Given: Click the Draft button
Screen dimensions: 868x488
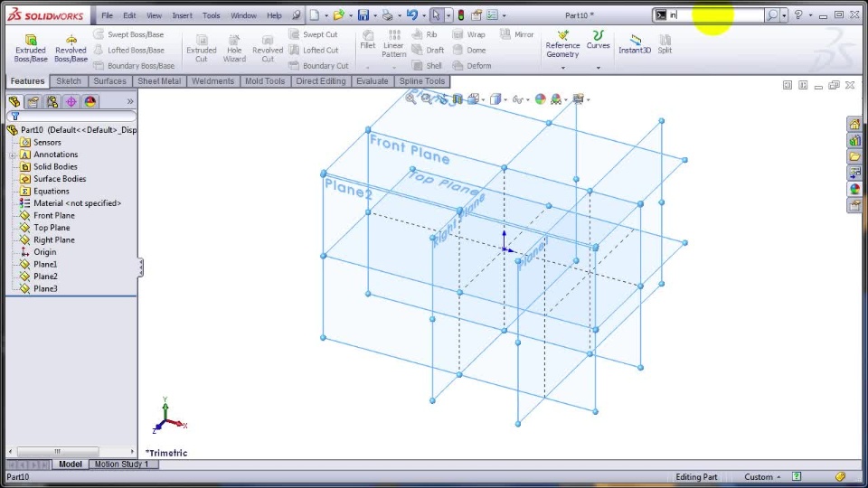Looking at the screenshot, I should tap(428, 50).
